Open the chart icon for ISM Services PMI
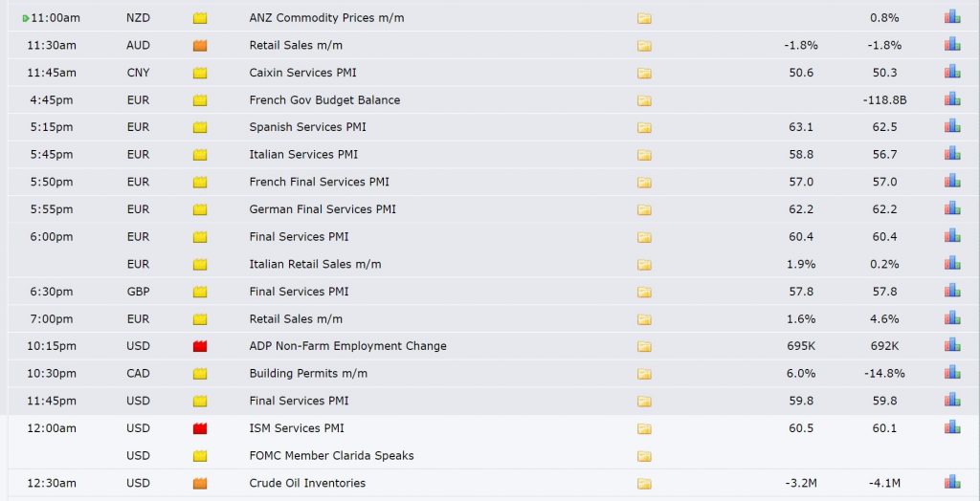The width and height of the screenshot is (980, 501). pyautogui.click(x=952, y=427)
